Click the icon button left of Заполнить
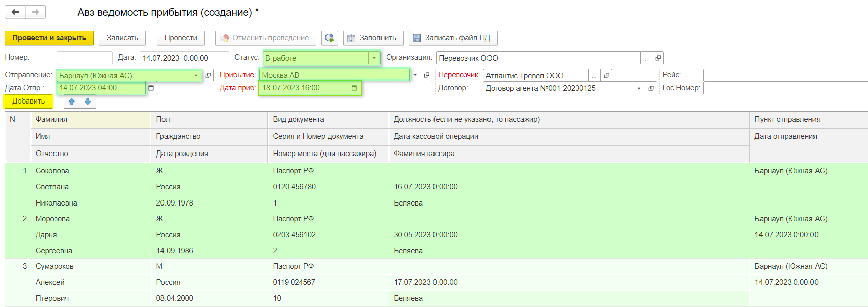The height and width of the screenshot is (307, 868). pyautogui.click(x=330, y=38)
